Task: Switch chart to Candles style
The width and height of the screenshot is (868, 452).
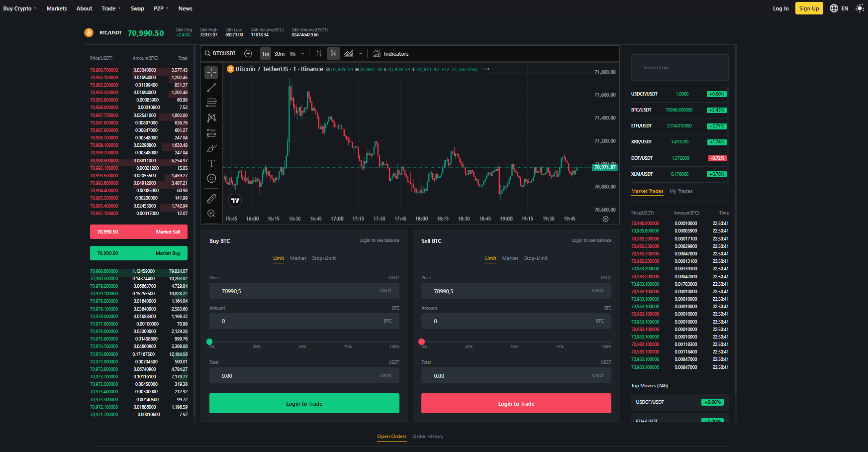Action: point(333,54)
